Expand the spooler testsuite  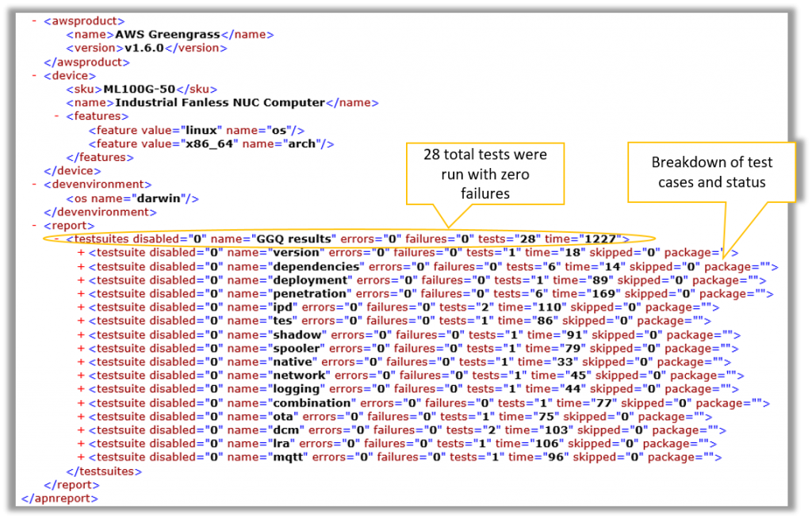click(x=81, y=349)
